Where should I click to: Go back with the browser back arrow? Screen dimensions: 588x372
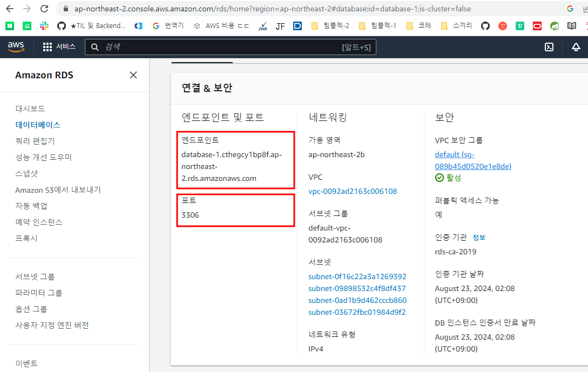[x=10, y=9]
